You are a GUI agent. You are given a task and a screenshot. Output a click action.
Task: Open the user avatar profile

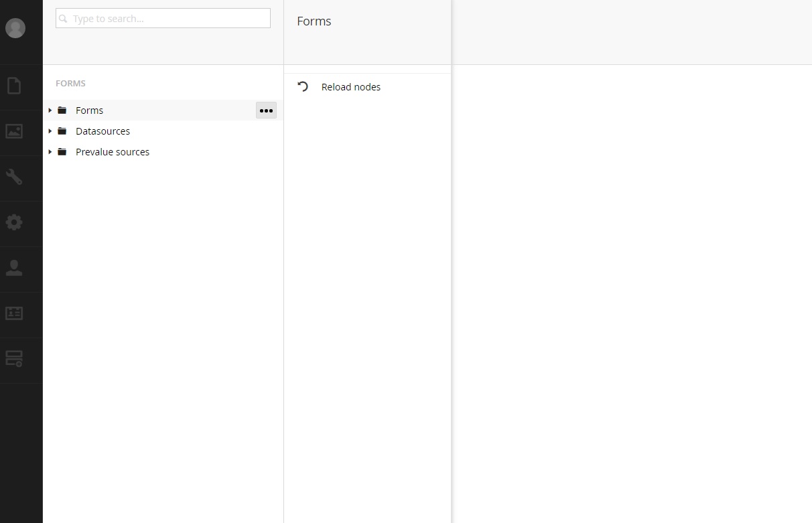tap(15, 28)
